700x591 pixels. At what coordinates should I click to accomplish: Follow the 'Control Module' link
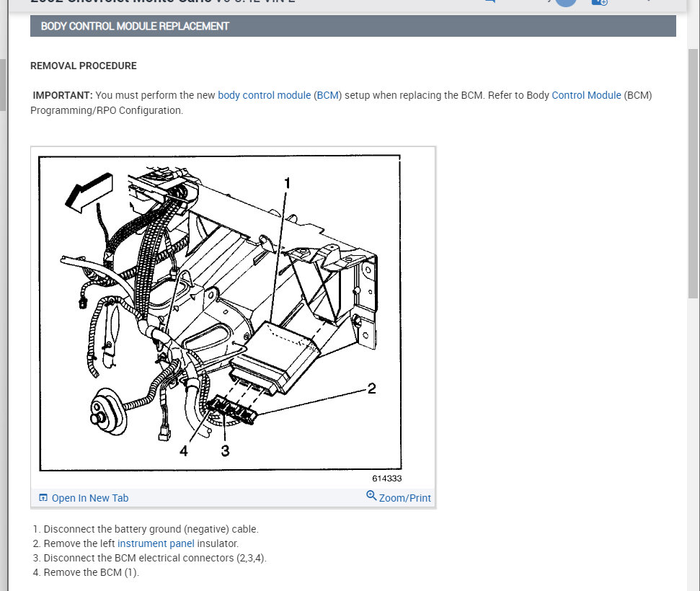pos(586,95)
